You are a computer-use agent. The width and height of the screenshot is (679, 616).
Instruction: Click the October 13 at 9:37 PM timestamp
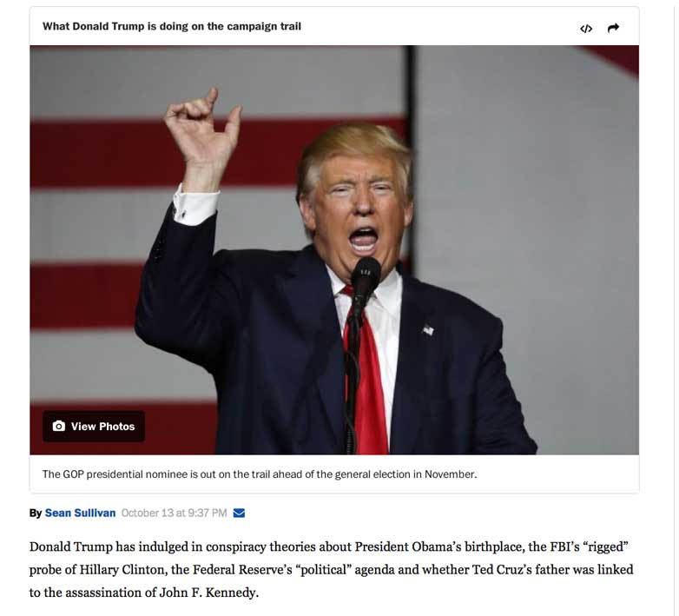click(174, 513)
